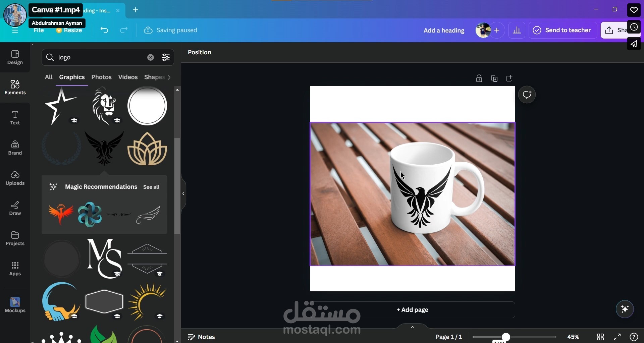Open the Brand panel
Viewport: 644px width, 343px height.
pyautogui.click(x=15, y=148)
